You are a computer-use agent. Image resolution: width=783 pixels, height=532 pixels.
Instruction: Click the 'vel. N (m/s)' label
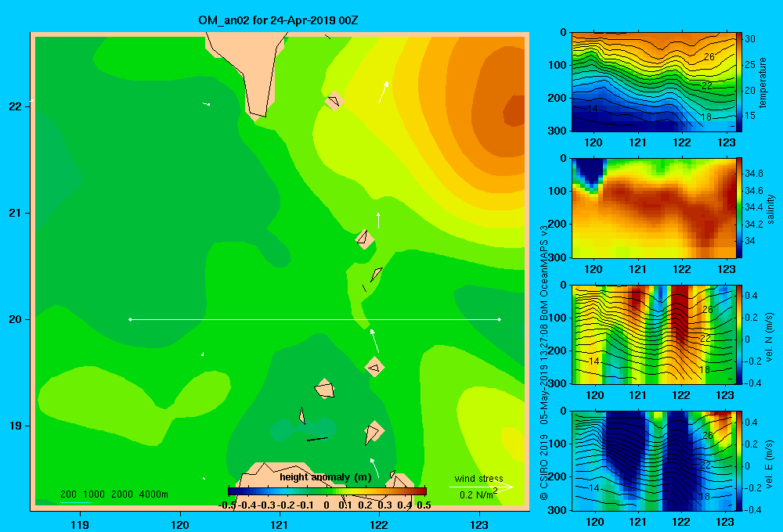click(x=770, y=337)
